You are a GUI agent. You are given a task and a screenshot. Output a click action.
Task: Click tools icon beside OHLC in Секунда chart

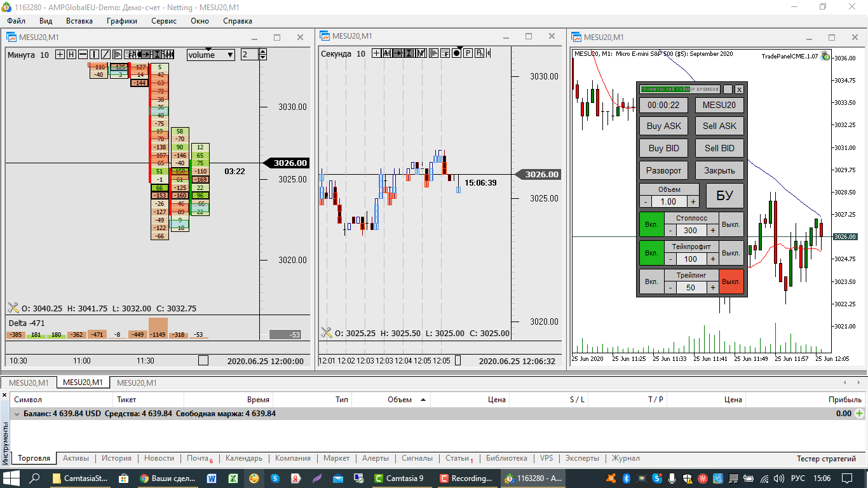[x=327, y=332]
